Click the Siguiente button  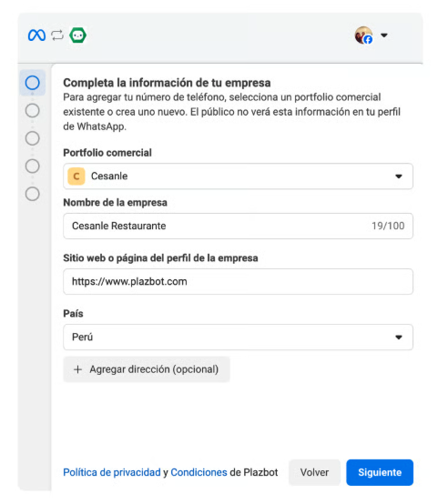tap(380, 472)
